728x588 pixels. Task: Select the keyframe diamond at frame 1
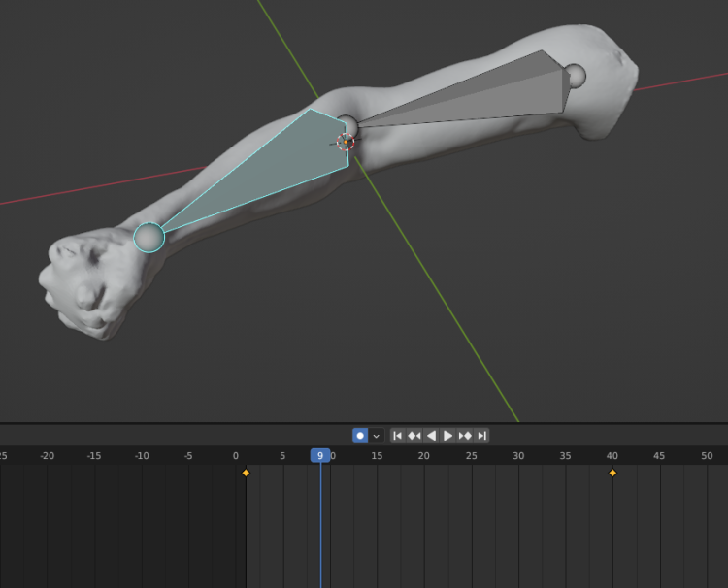pos(246,473)
